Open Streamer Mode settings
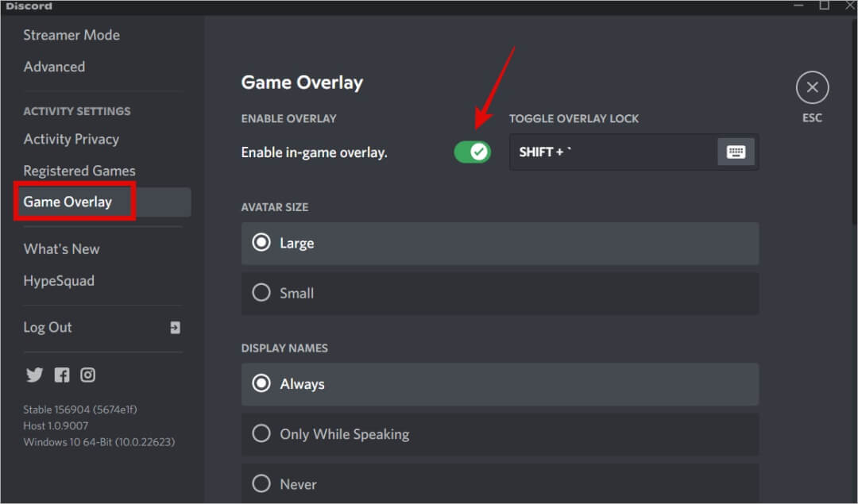The width and height of the screenshot is (858, 504). pos(71,35)
